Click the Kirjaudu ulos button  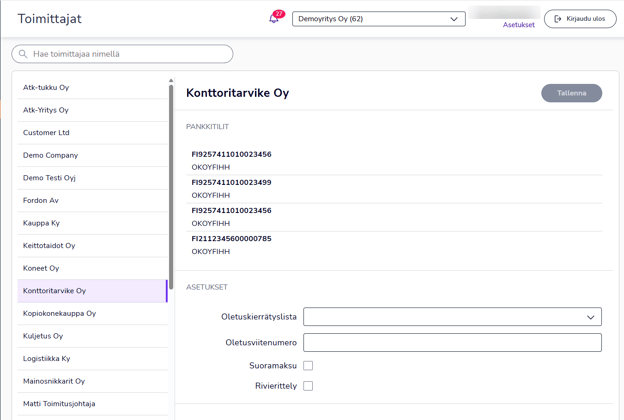click(x=580, y=19)
